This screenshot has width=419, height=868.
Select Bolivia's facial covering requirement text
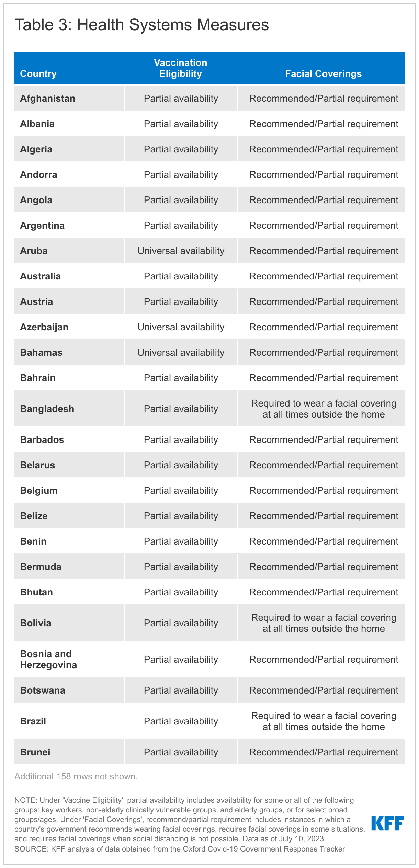(x=324, y=623)
